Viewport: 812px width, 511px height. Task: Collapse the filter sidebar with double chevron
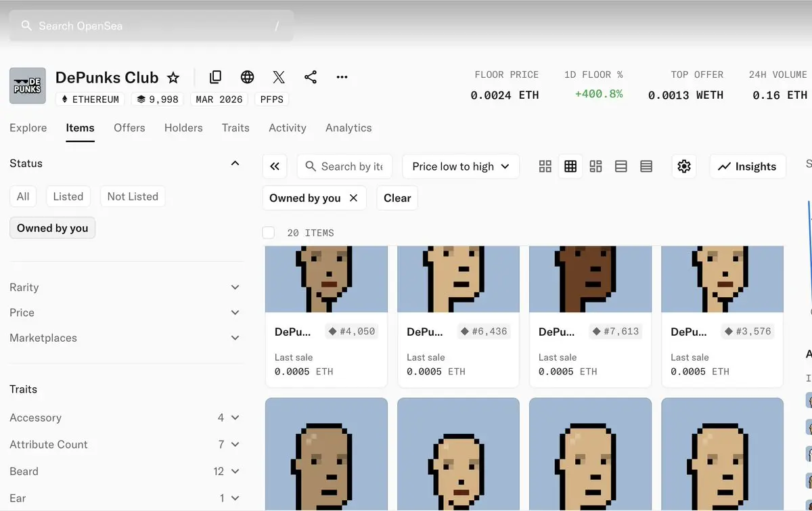[275, 166]
